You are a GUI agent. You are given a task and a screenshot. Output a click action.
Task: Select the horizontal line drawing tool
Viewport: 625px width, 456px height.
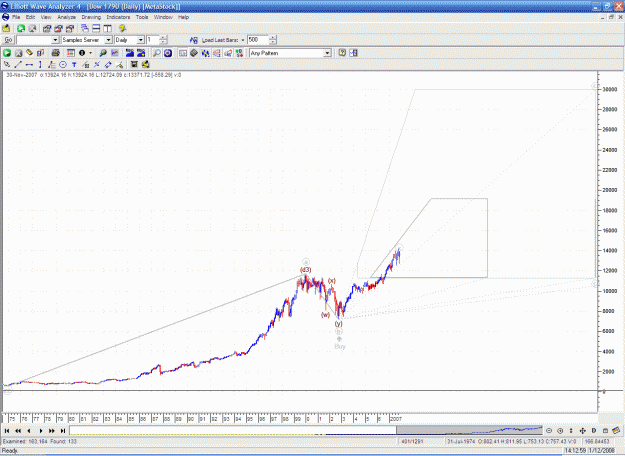29,64
